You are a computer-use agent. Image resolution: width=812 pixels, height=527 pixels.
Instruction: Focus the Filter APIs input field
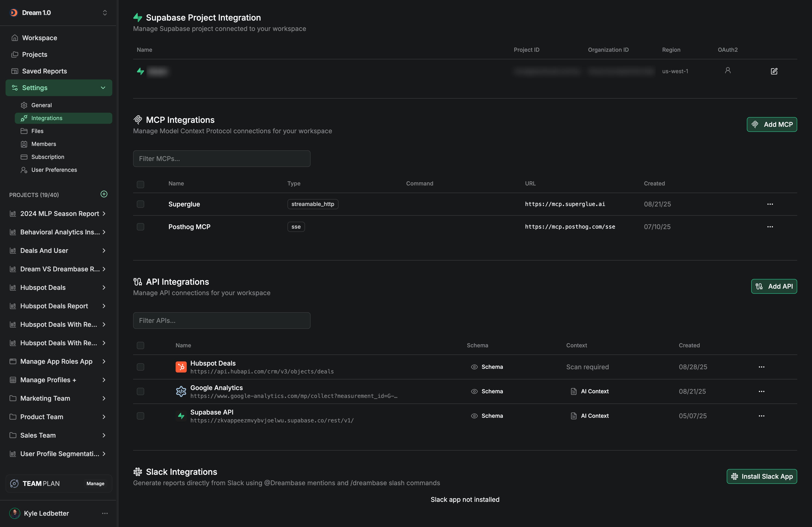pos(221,321)
